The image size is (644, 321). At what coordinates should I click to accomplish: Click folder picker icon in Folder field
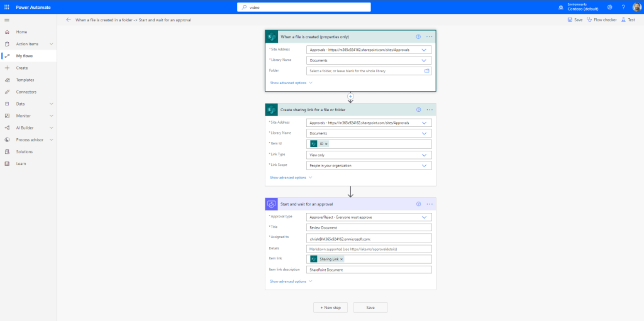pos(426,71)
